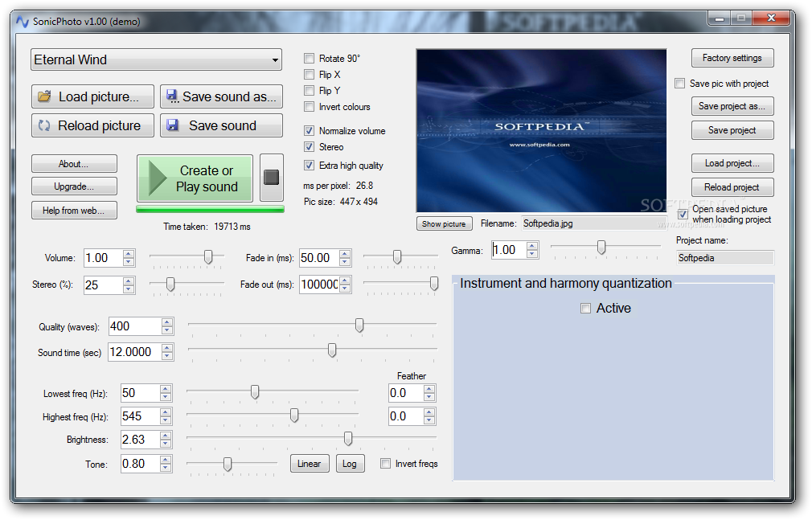Click the Highest freq Feather 0.0 field
Screen dimensions: 812x520
(x=406, y=416)
